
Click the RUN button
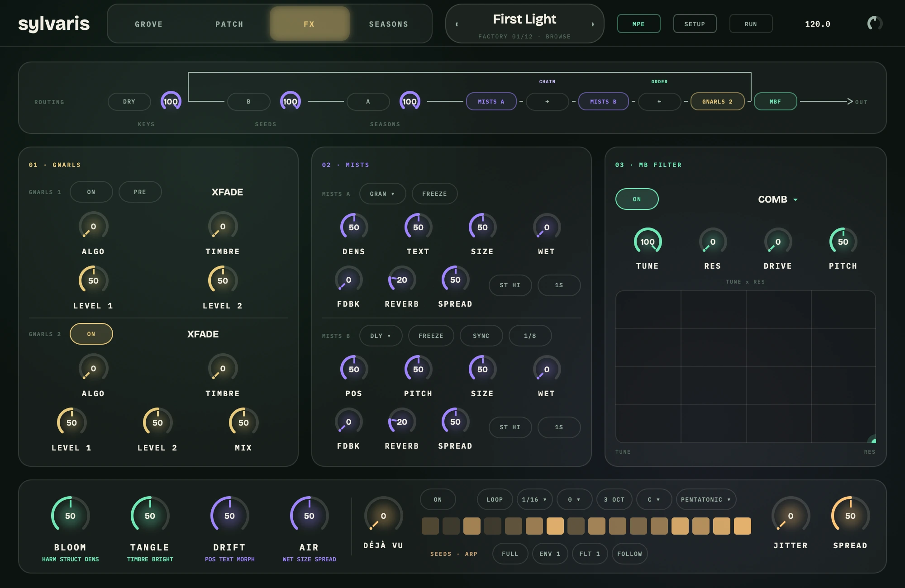pyautogui.click(x=751, y=24)
